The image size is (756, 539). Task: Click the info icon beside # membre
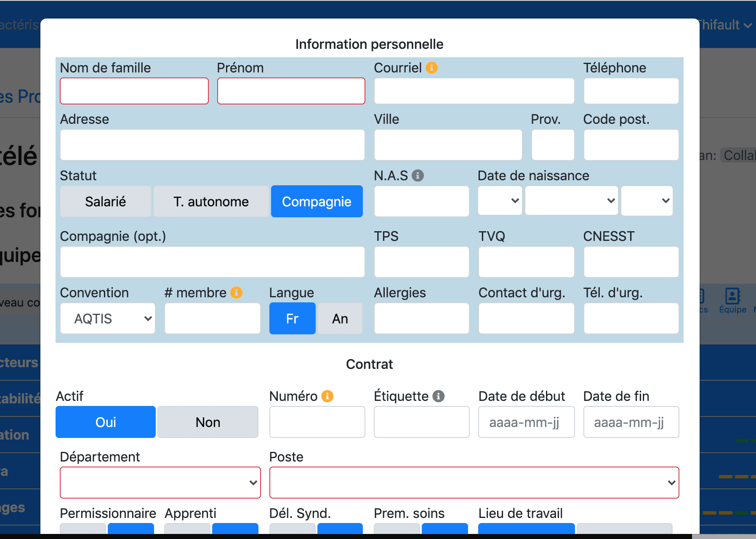(237, 293)
